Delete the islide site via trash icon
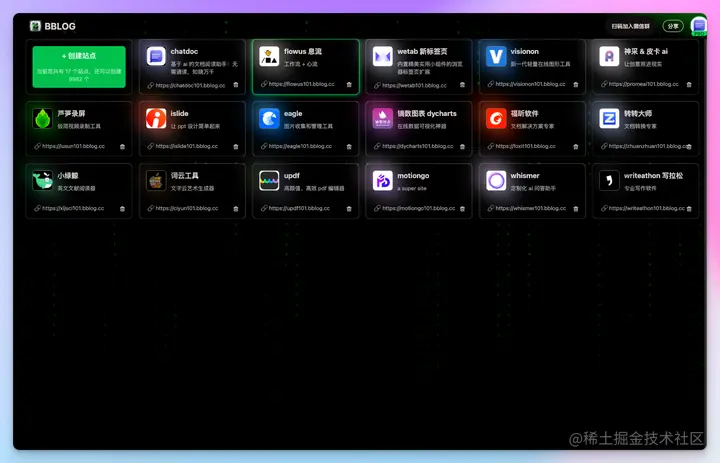This screenshot has width=720, height=463. 236,147
